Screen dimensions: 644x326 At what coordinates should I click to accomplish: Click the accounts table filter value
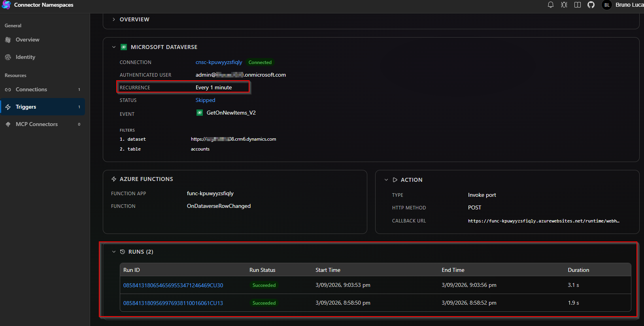click(x=200, y=149)
